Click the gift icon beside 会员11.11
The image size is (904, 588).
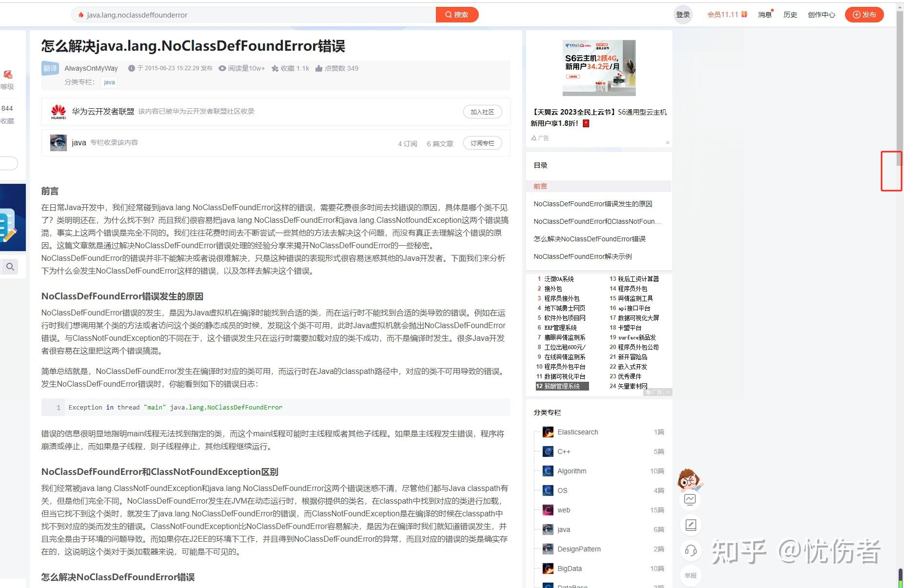[x=744, y=14]
